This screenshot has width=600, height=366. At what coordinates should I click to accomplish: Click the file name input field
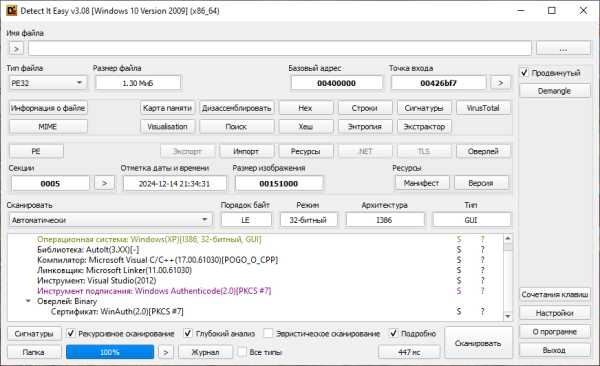point(280,49)
